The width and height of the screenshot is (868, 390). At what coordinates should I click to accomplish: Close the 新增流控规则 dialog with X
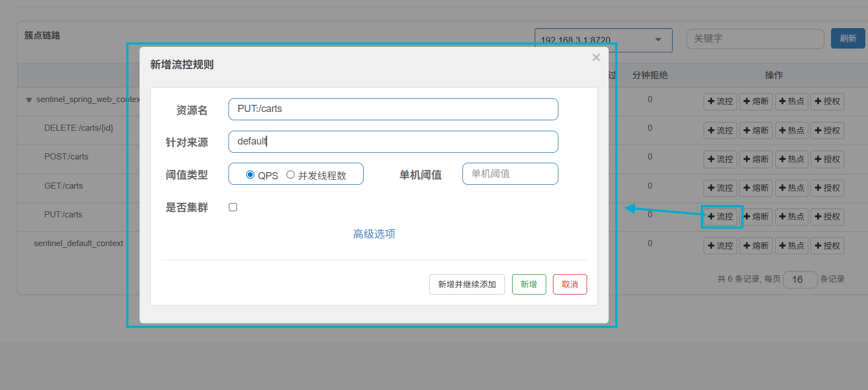(596, 57)
